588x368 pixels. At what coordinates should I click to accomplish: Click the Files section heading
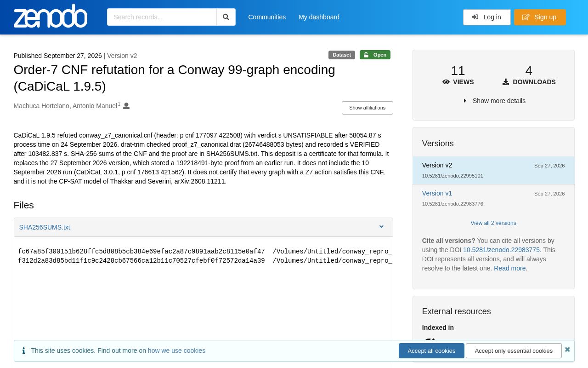point(24,205)
